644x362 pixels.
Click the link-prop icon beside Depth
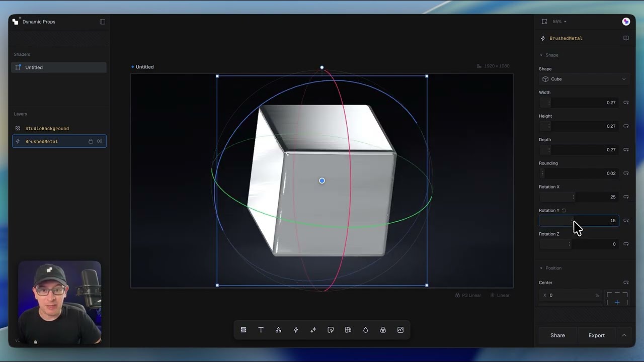click(626, 150)
